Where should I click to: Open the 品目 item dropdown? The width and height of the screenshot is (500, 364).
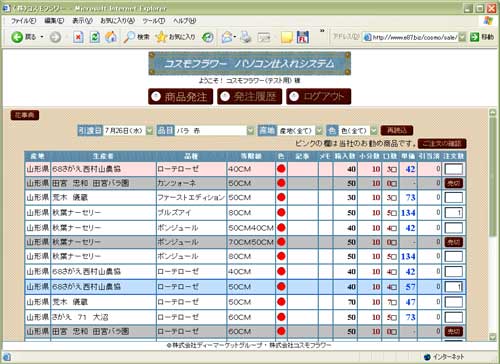250,131
